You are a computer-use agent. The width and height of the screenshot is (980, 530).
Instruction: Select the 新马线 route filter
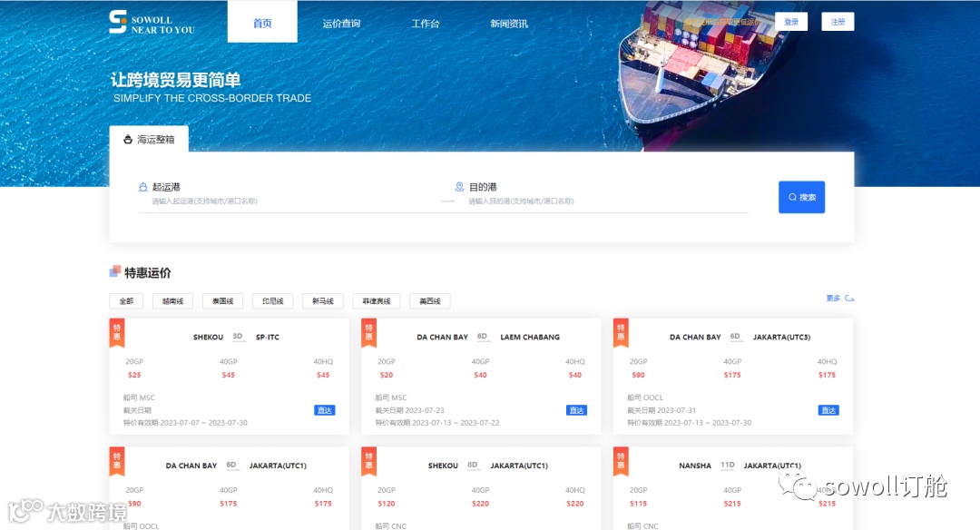click(323, 301)
